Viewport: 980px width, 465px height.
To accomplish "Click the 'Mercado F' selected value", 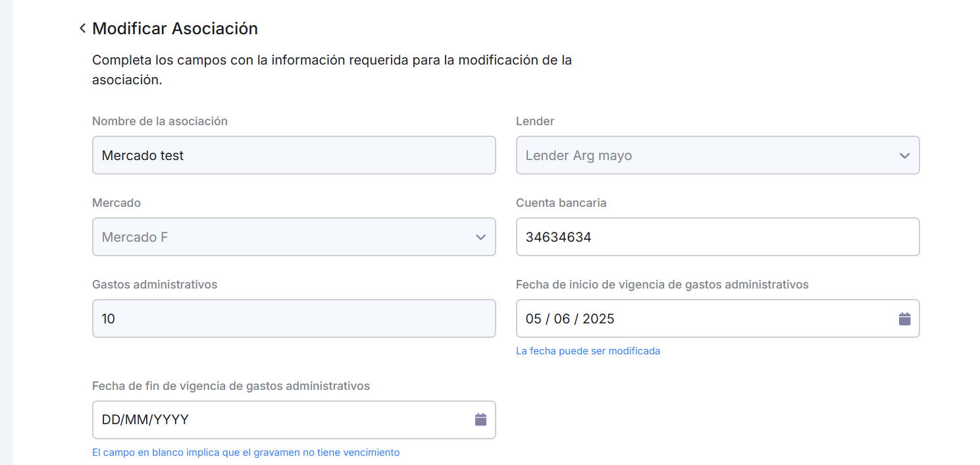I will click(x=135, y=237).
